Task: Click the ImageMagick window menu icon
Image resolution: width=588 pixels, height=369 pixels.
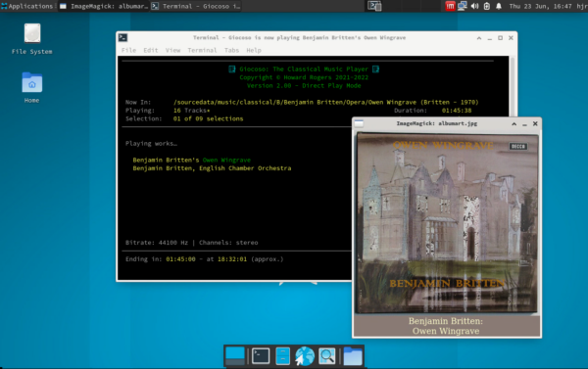Action: 359,123
